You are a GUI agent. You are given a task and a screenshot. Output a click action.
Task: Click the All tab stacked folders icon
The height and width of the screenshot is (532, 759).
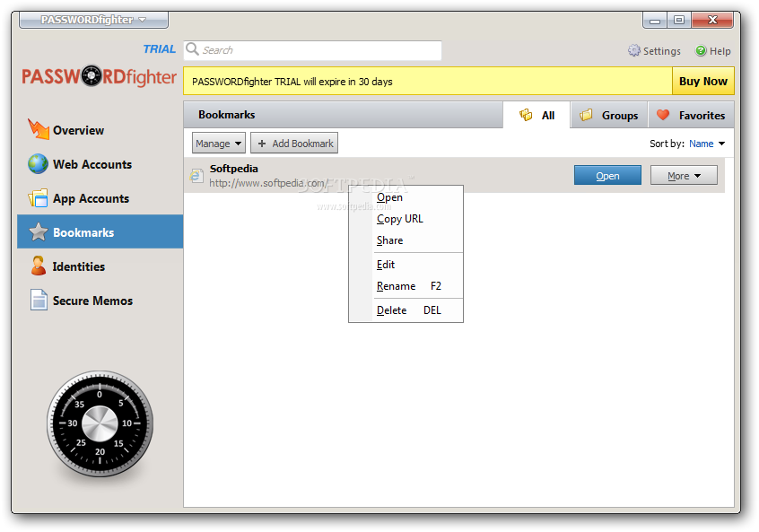pos(526,115)
